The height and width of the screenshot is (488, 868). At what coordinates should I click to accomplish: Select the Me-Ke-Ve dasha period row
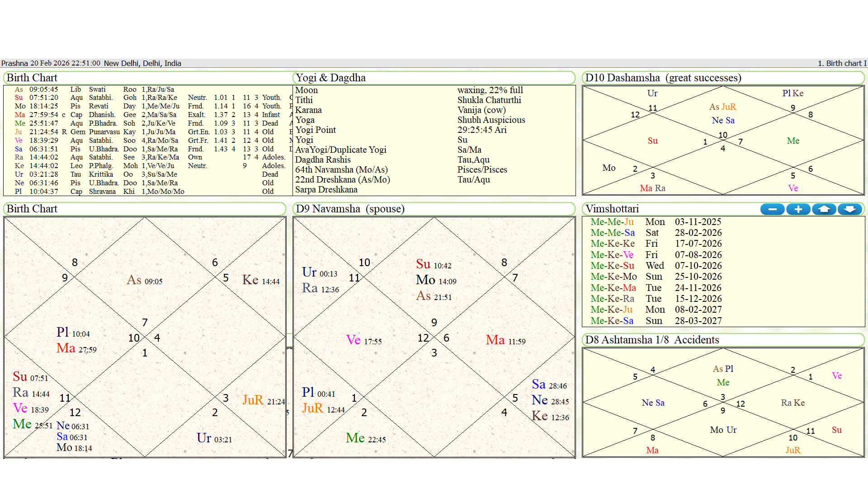[x=612, y=255]
